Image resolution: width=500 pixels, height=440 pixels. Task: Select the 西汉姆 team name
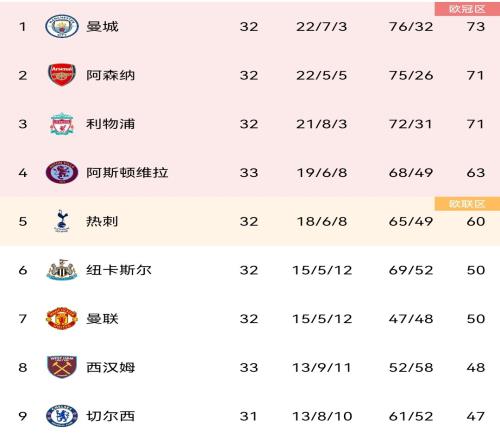pyautogui.click(x=110, y=367)
